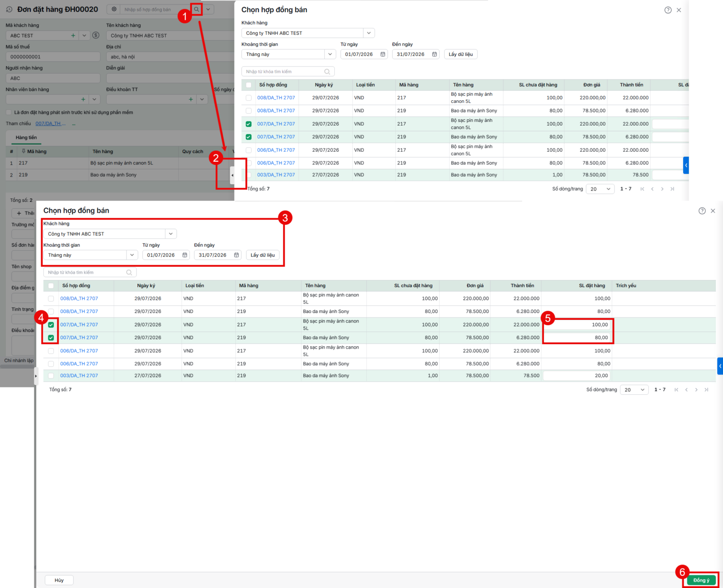The image size is (723, 588).
Task: Go to the next page in the lower dialog
Action: (696, 390)
